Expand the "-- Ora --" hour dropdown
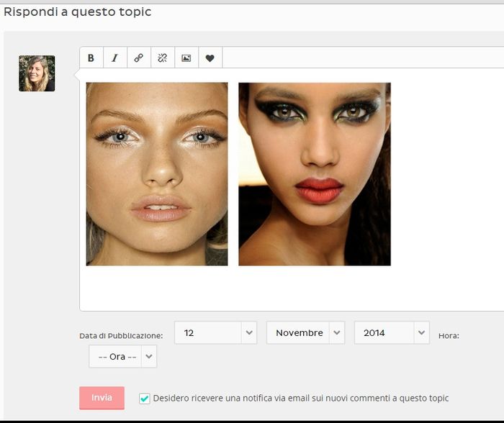 [x=122, y=356]
